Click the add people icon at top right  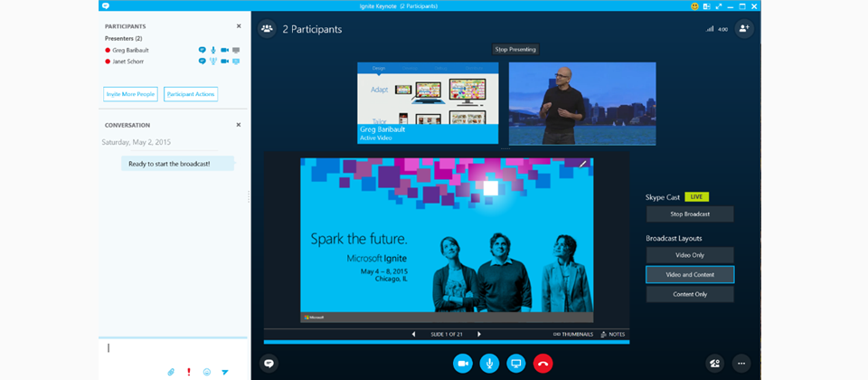coord(744,29)
